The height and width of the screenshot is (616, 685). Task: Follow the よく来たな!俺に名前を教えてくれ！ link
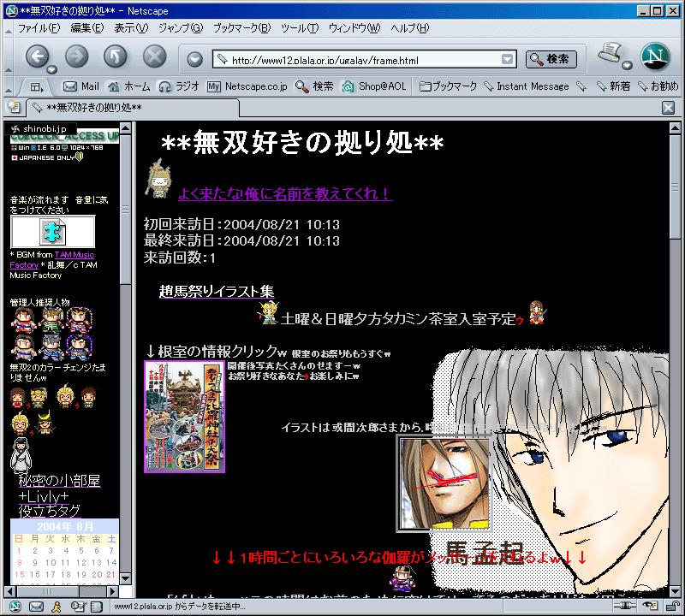[x=285, y=193]
